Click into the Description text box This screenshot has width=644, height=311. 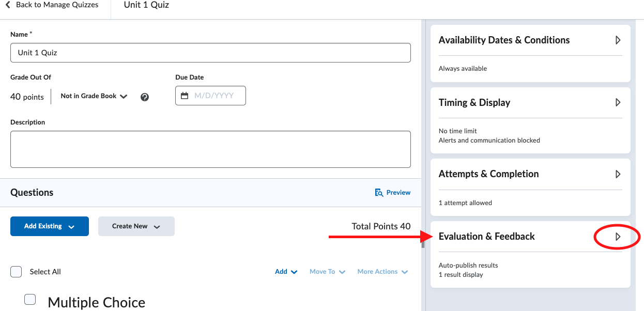point(210,149)
